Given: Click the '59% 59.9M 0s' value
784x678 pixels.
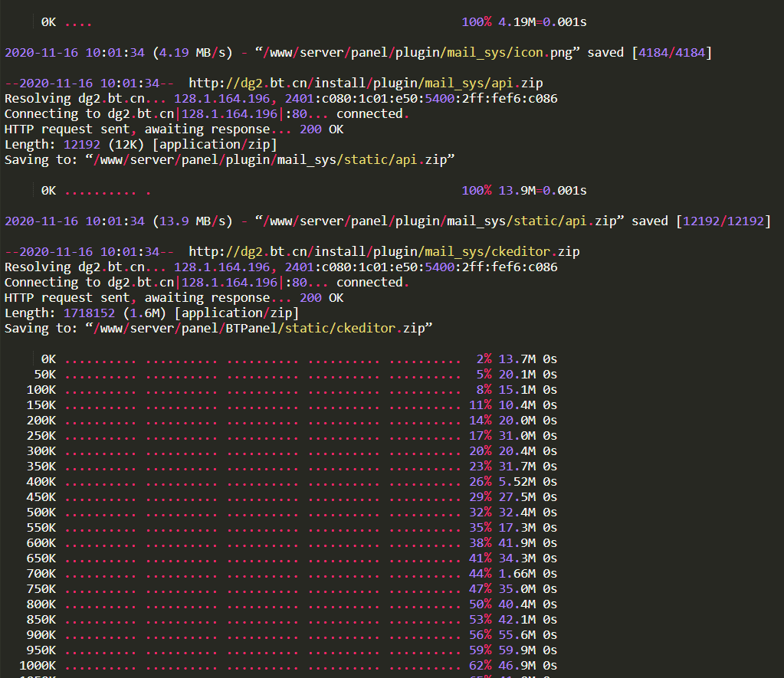Looking at the screenshot, I should 513,650.
